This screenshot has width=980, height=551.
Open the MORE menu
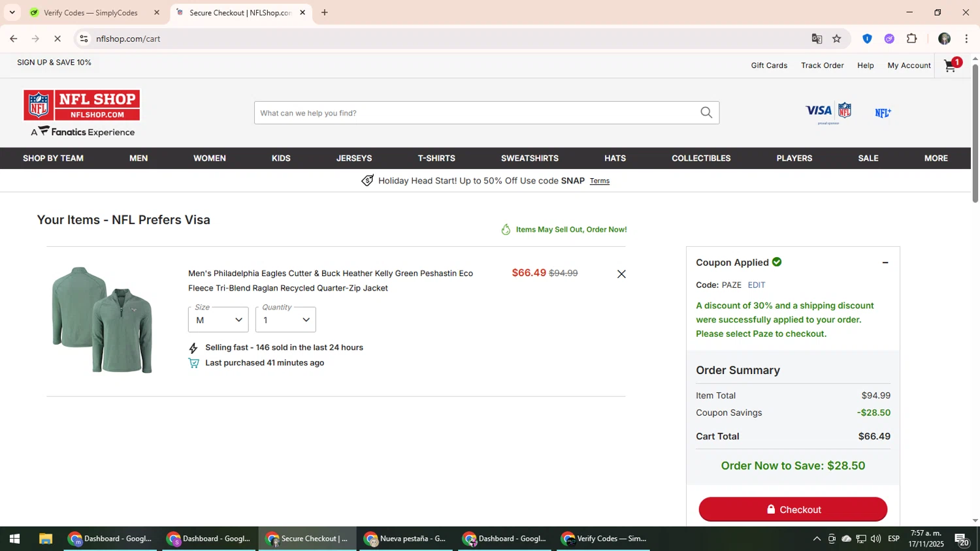[x=936, y=158]
